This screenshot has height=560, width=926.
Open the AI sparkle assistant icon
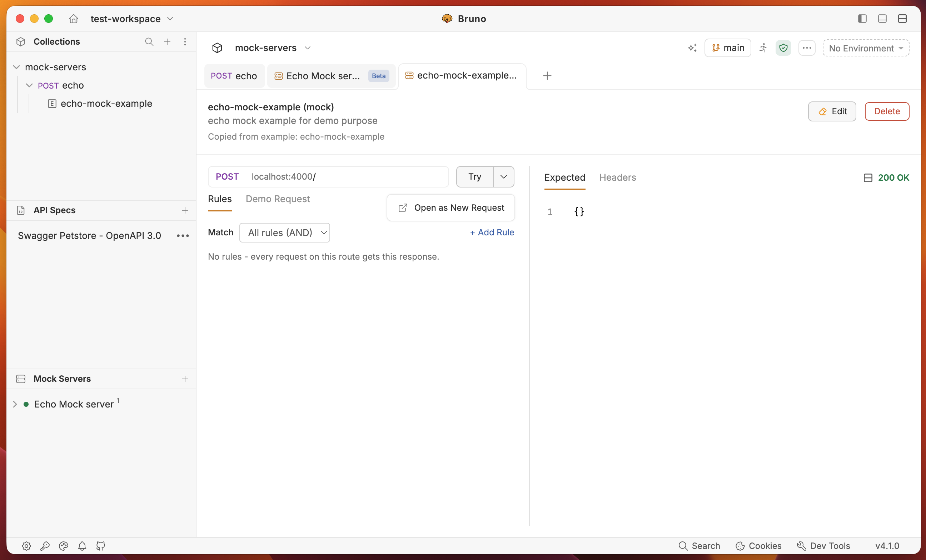692,48
